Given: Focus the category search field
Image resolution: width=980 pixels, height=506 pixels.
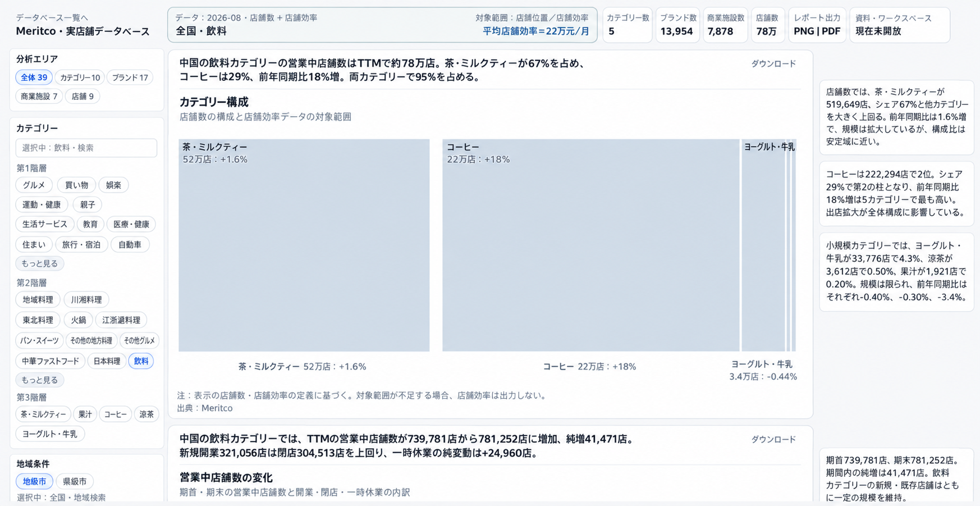Looking at the screenshot, I should click(86, 148).
